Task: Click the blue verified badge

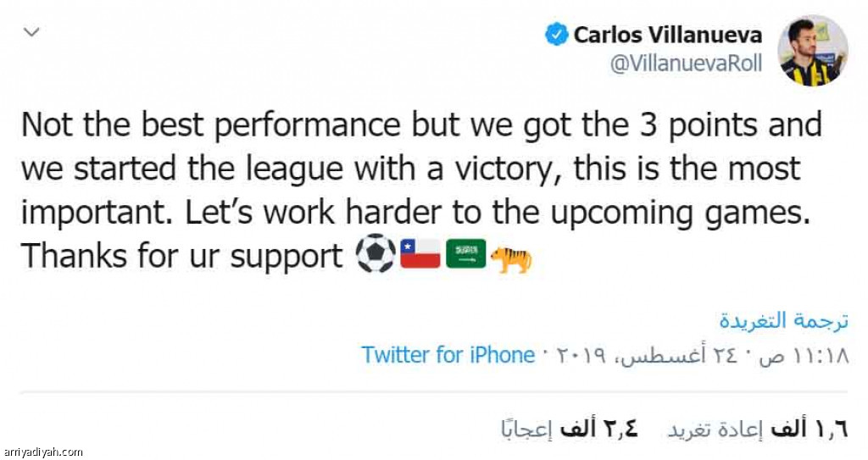Action: point(556,35)
